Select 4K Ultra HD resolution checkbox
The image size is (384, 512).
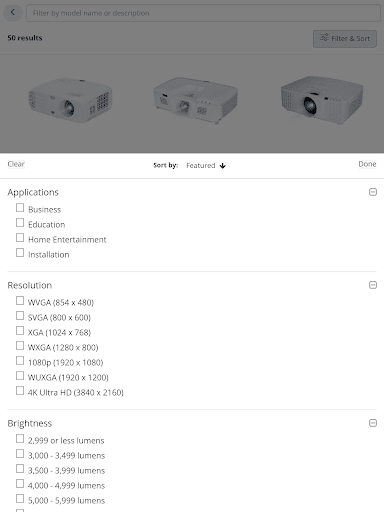click(x=20, y=391)
